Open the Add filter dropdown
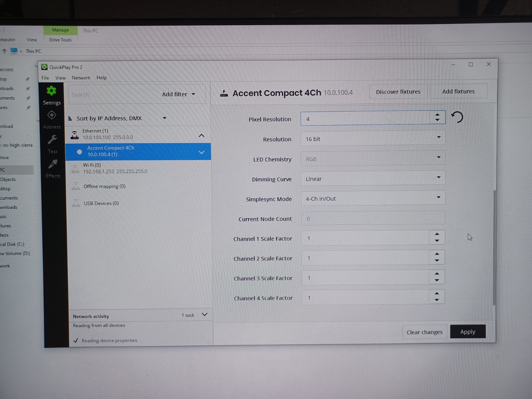The height and width of the screenshot is (399, 532). tap(179, 94)
